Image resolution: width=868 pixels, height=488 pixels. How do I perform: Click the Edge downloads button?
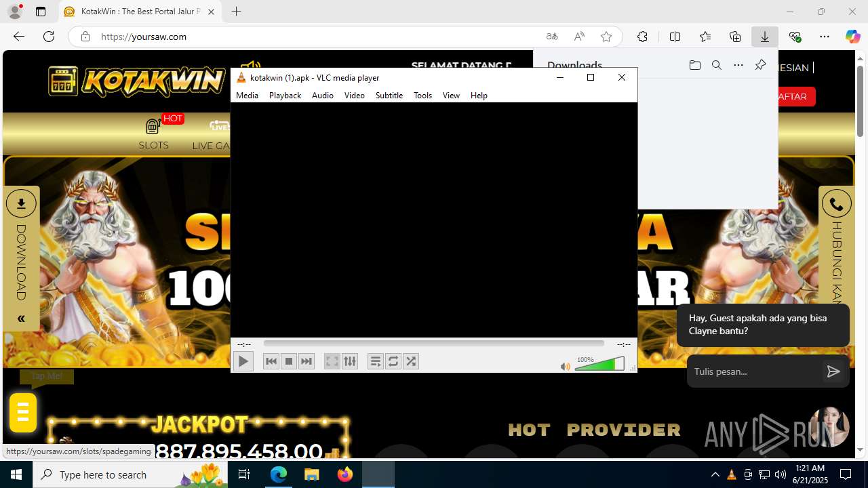(x=765, y=37)
